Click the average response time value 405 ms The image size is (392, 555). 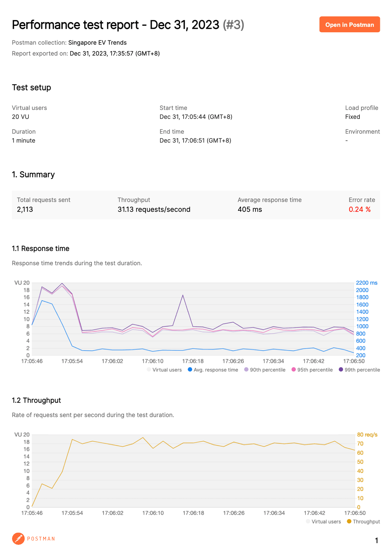tap(250, 209)
